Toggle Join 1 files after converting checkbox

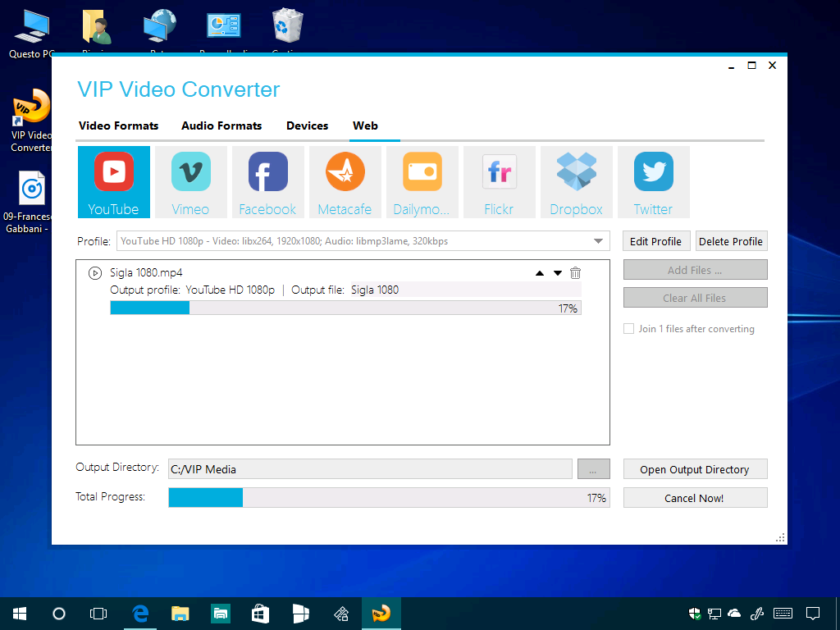click(x=628, y=328)
